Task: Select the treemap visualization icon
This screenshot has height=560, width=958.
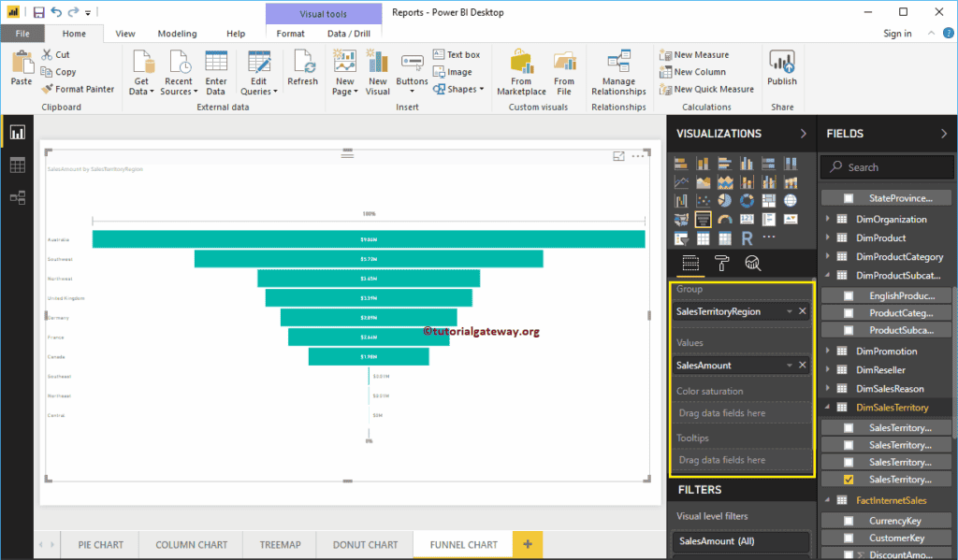Action: pyautogui.click(x=769, y=200)
